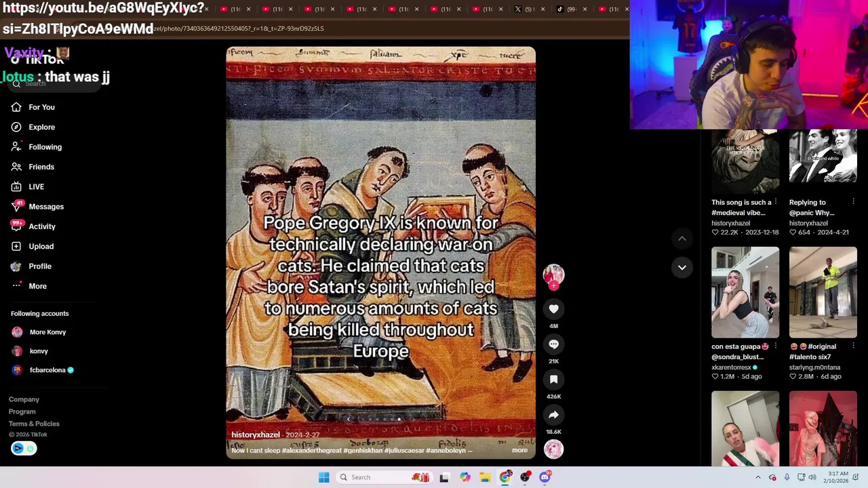This screenshot has height=488, width=868.
Task: Open the Friends section
Action: point(33,167)
